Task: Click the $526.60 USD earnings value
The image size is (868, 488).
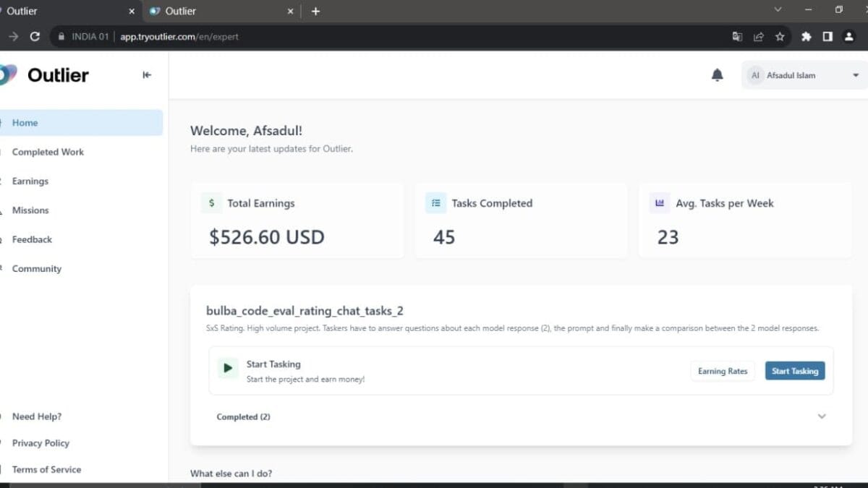Action: [267, 237]
